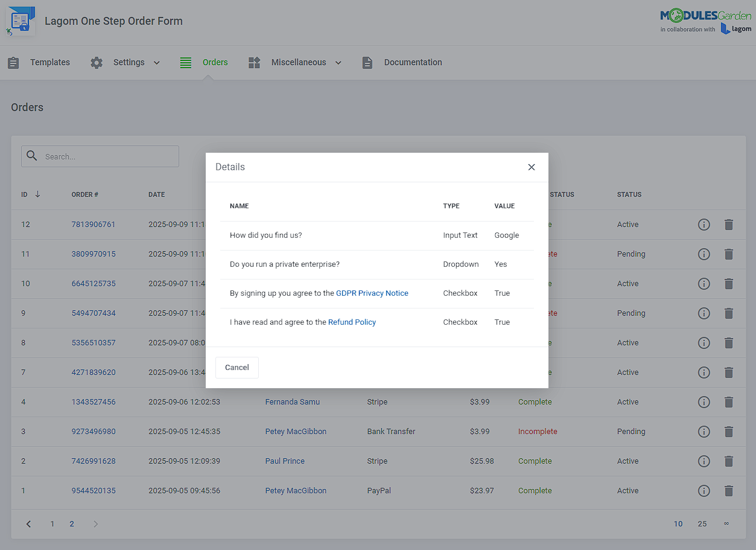Open the Documentation menu item
The image size is (756, 550).
[x=413, y=62]
